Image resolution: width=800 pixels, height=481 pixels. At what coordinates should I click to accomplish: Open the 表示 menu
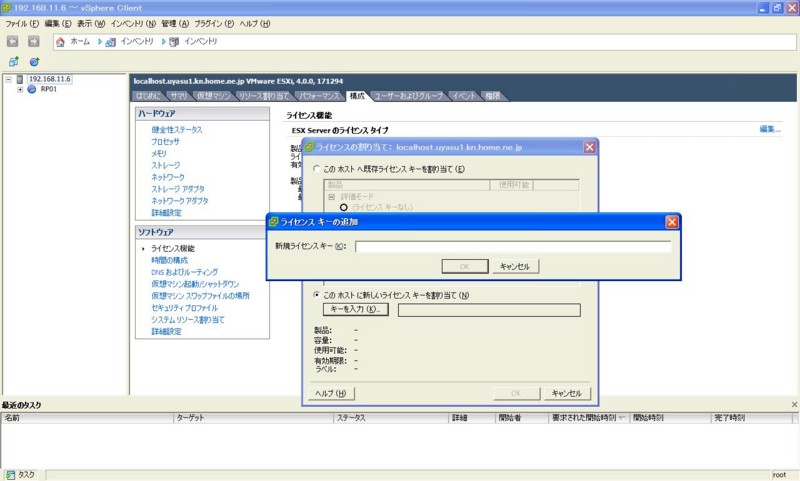91,23
